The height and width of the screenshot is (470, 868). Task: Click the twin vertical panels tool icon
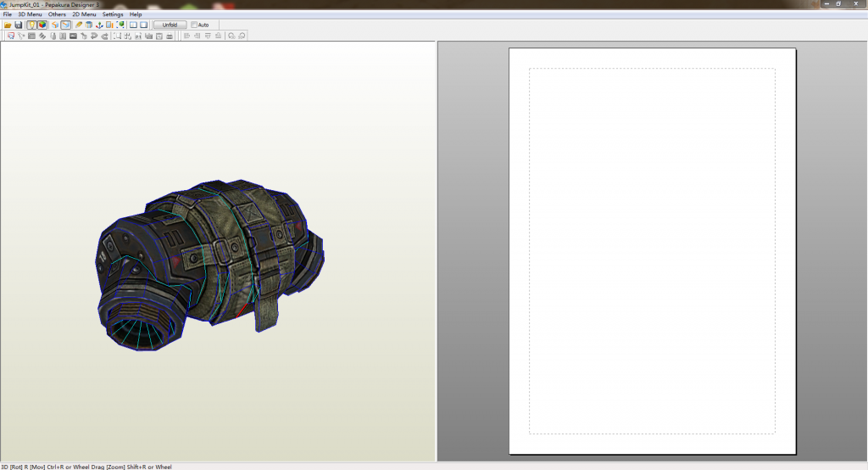63,36
